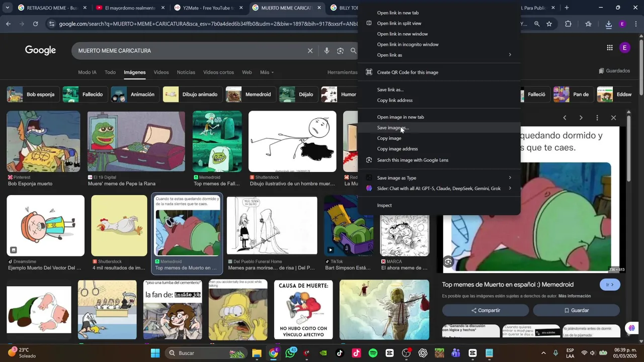Click Lens search icon on preview image
Viewport: 644px width, 362px height.
(x=448, y=261)
